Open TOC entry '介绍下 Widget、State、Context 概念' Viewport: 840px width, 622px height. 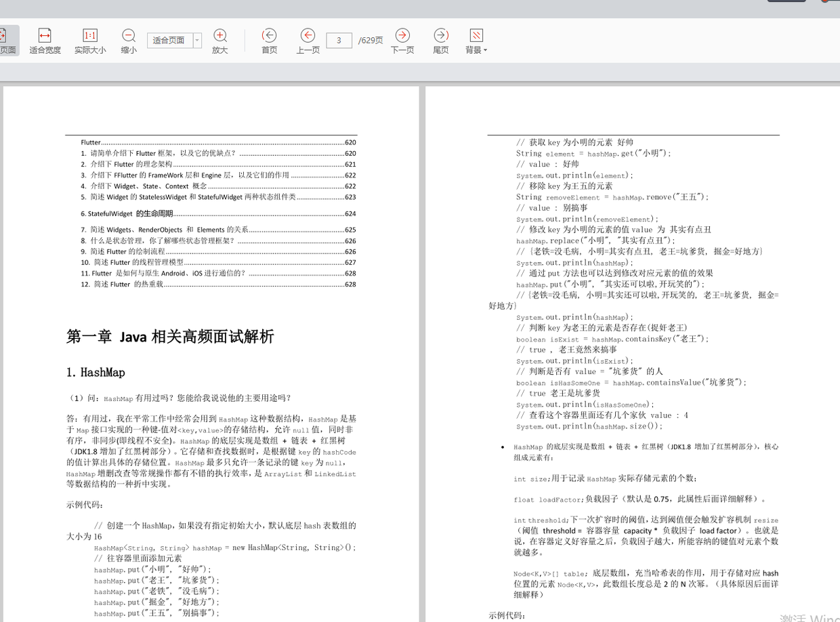pos(218,186)
